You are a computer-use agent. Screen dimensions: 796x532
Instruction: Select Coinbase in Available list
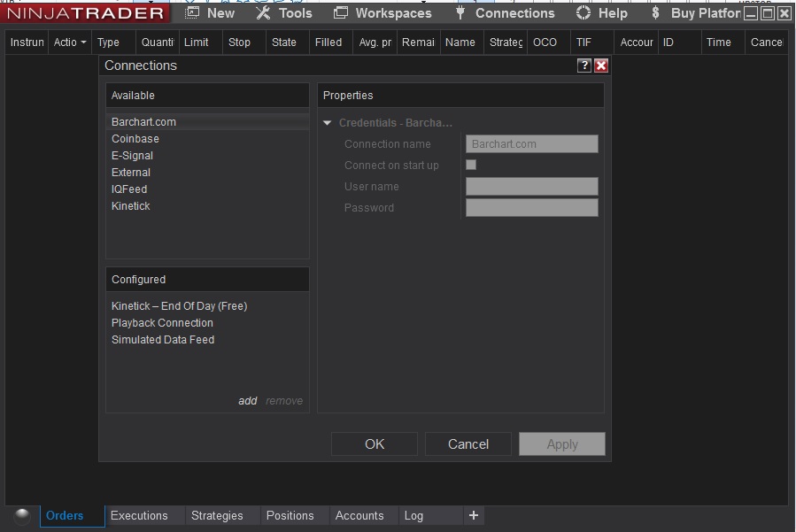coord(207,139)
